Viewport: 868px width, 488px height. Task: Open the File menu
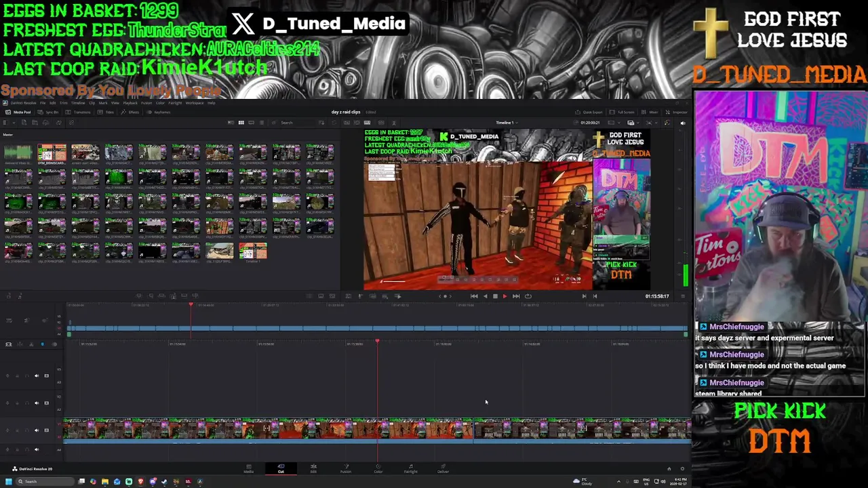[x=42, y=103]
